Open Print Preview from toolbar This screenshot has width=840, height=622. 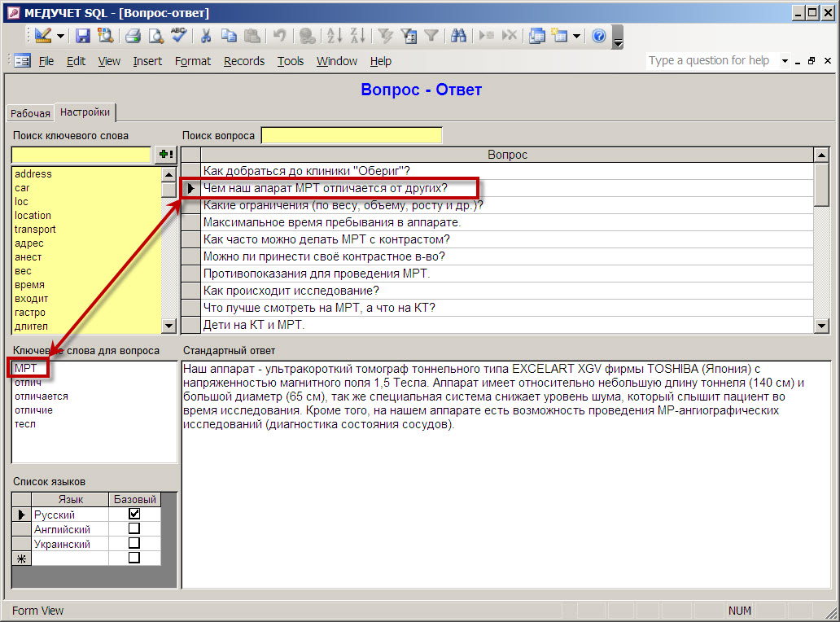tap(155, 36)
